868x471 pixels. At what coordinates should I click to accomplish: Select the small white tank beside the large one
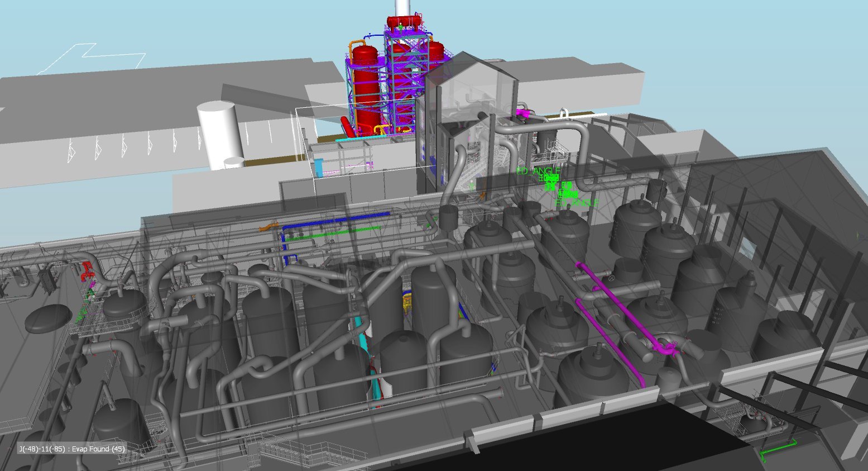pyautogui.click(x=234, y=163)
